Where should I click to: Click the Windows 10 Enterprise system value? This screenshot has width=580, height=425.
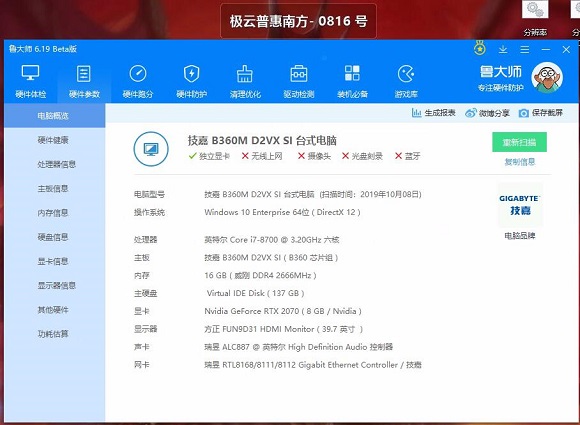click(282, 212)
